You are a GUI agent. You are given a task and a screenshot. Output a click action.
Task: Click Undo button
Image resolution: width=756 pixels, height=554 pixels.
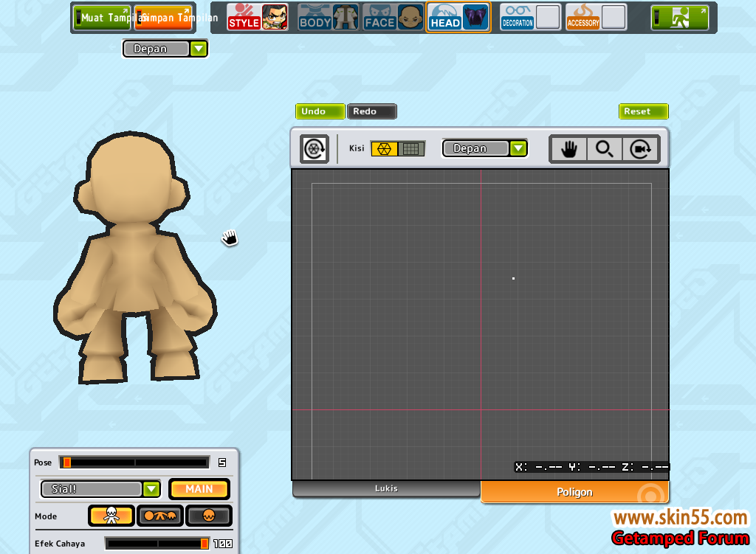coord(320,111)
